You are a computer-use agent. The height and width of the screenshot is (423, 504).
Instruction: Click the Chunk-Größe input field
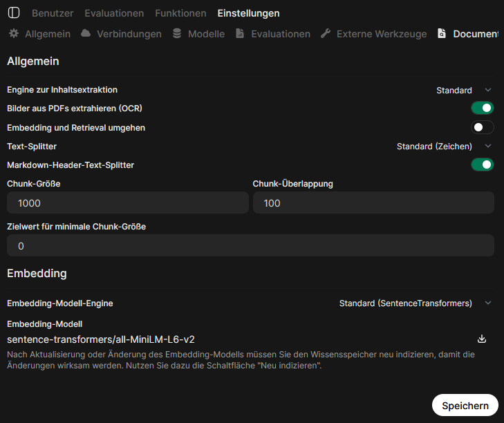(x=127, y=203)
